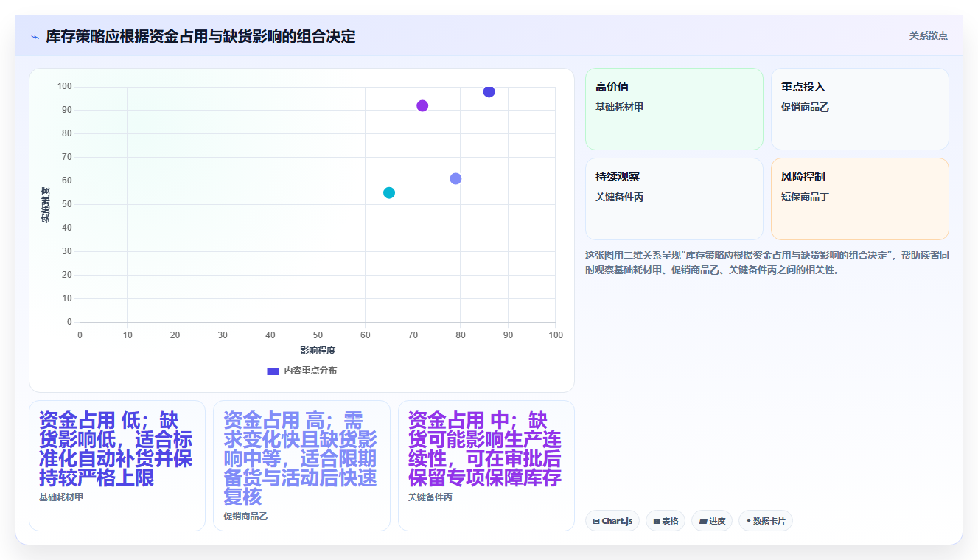This screenshot has height=560, width=978.
Task: Click the 资金占用 中 summary card heading
Action: click(x=486, y=449)
